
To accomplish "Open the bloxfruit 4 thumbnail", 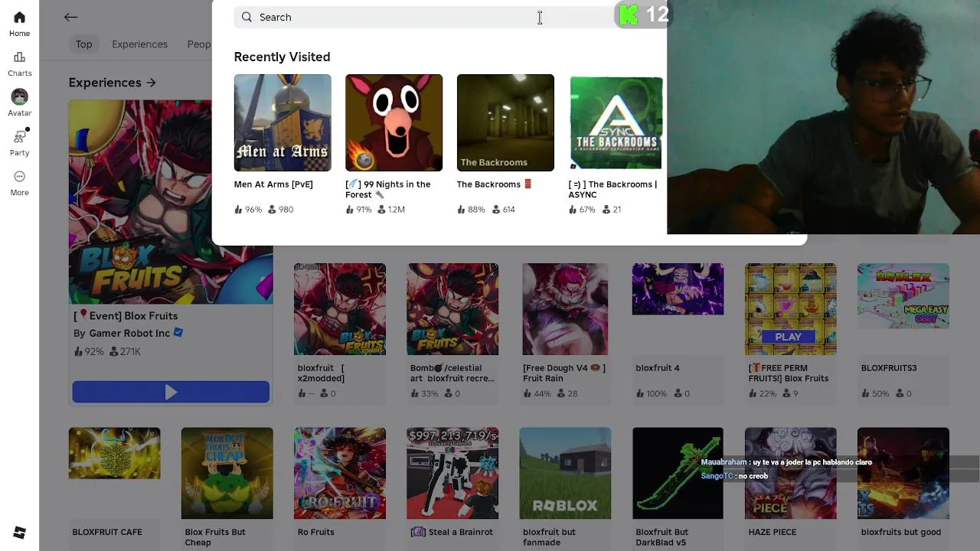I will tap(678, 289).
